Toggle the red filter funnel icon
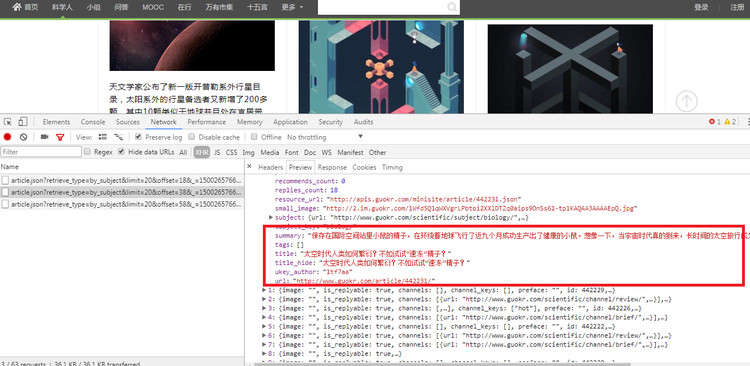The image size is (750, 366). [60, 137]
